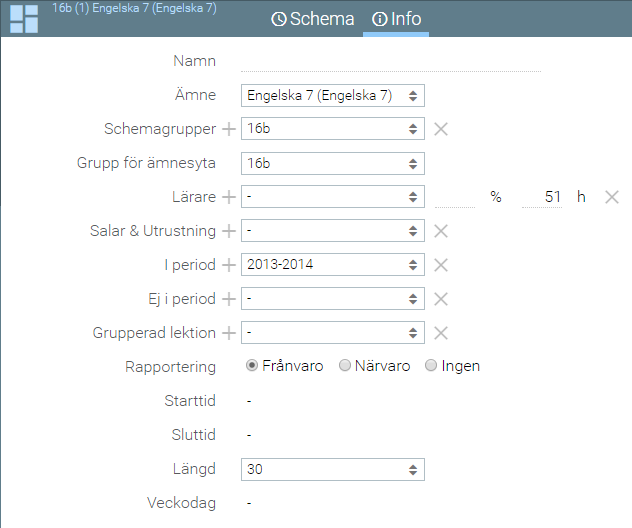Select Närvaro reporting option
Screen dimensions: 632x528
[345, 366]
